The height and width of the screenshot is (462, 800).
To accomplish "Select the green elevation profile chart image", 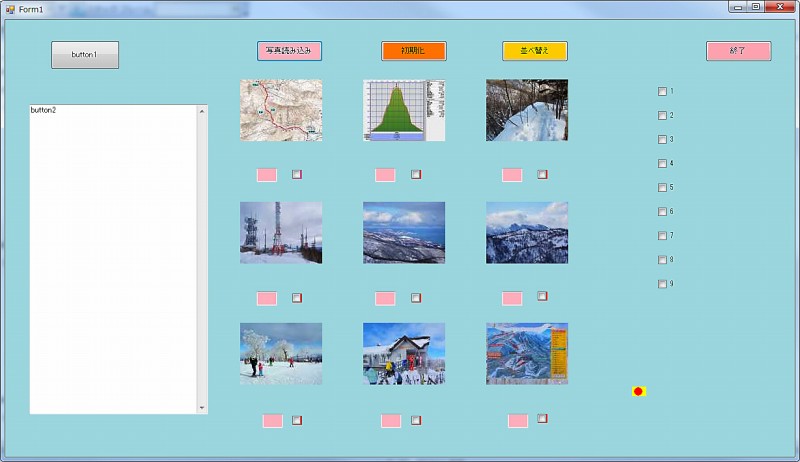I will (x=403, y=110).
